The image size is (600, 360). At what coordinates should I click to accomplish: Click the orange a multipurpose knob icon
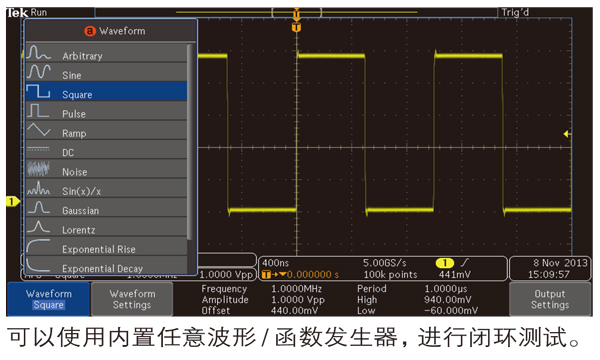(90, 31)
